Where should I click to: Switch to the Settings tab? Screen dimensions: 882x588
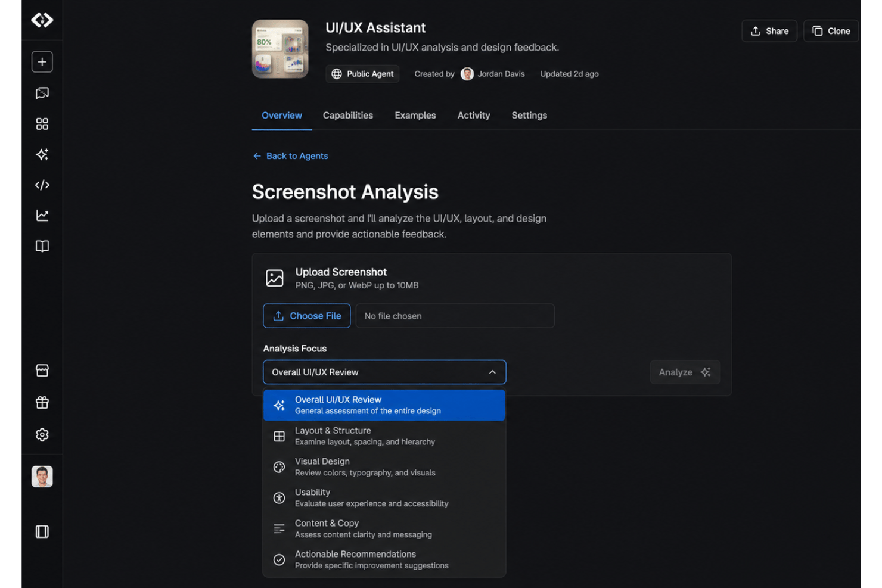click(529, 116)
